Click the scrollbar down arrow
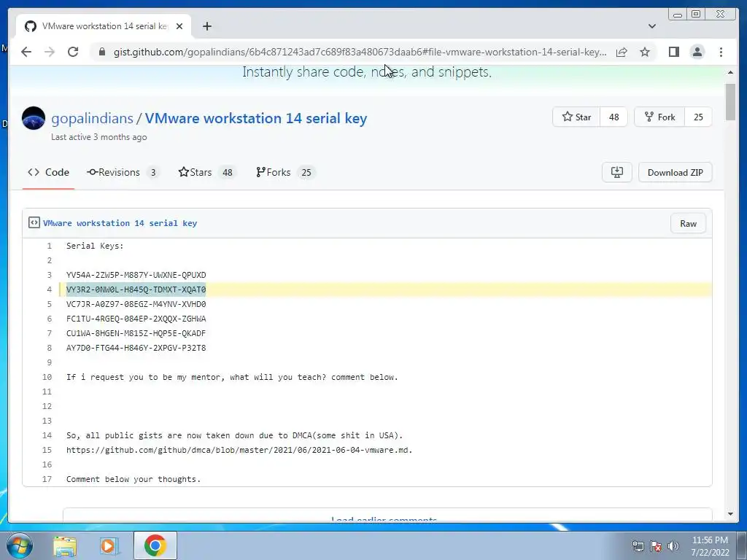747x560 pixels. point(730,514)
